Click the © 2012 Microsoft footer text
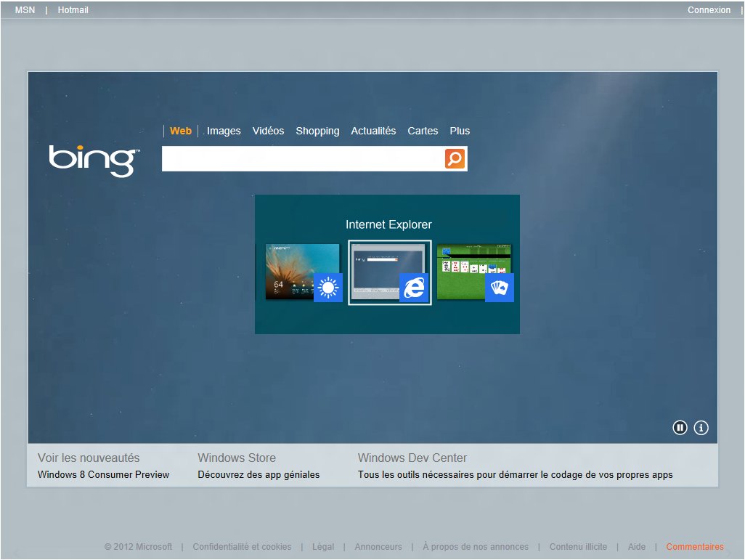Image resolution: width=745 pixels, height=560 pixels. 138,547
